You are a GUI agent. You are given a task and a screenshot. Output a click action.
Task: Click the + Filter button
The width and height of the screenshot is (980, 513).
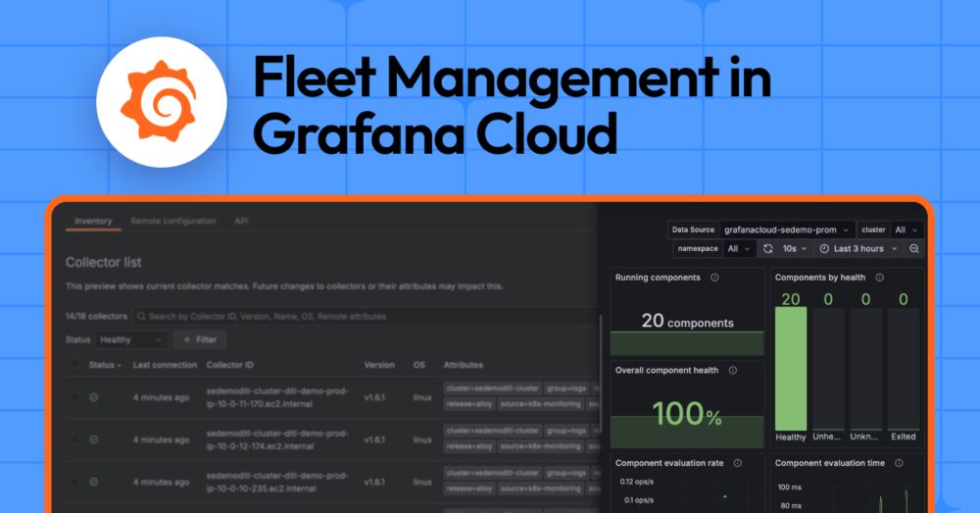tap(200, 339)
